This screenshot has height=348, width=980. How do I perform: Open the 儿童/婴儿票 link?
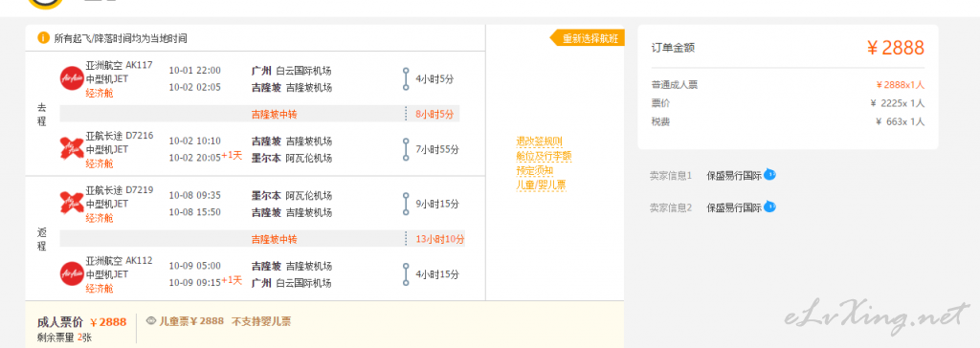tap(542, 185)
